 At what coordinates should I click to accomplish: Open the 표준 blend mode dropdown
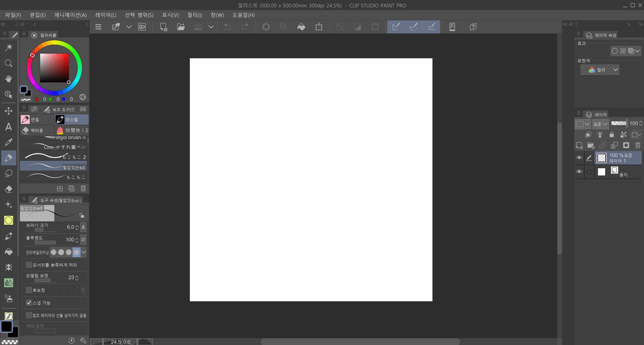(600, 124)
